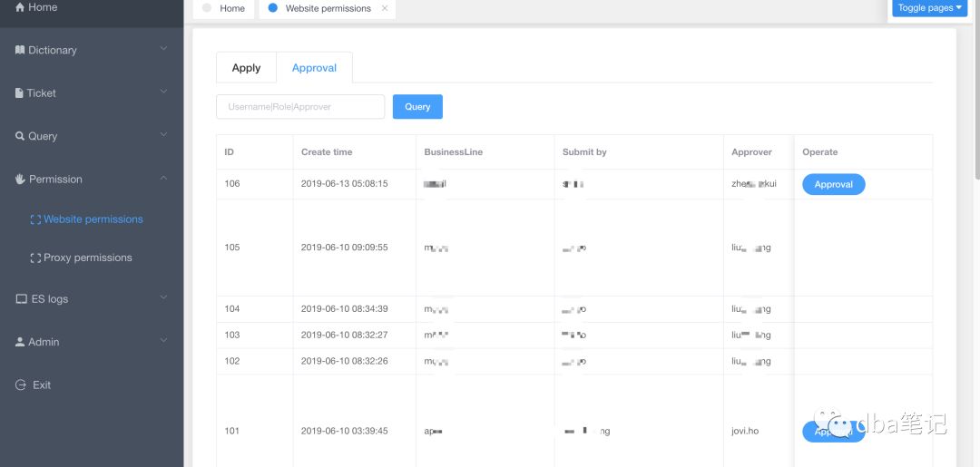Click the Dictionary book icon

pyautogui.click(x=20, y=50)
